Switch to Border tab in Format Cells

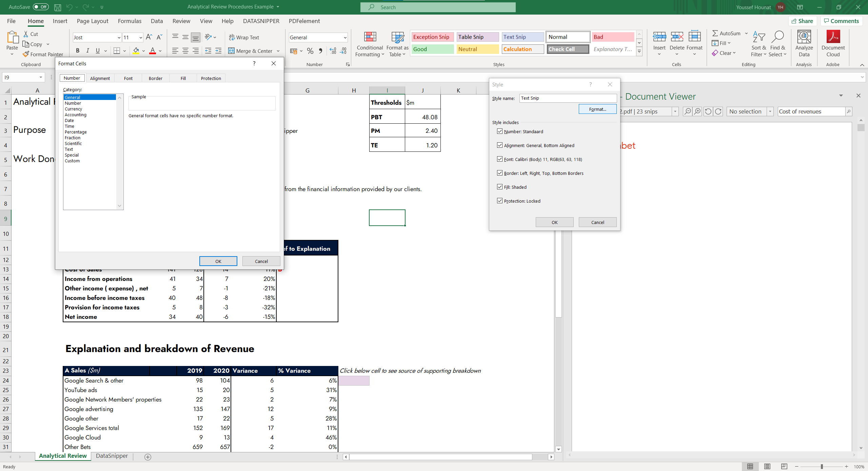coord(155,78)
